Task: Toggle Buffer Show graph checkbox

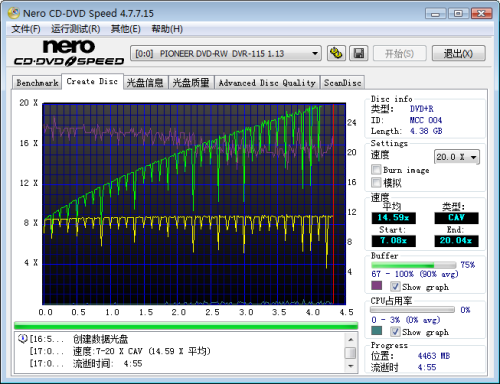Action: point(395,286)
